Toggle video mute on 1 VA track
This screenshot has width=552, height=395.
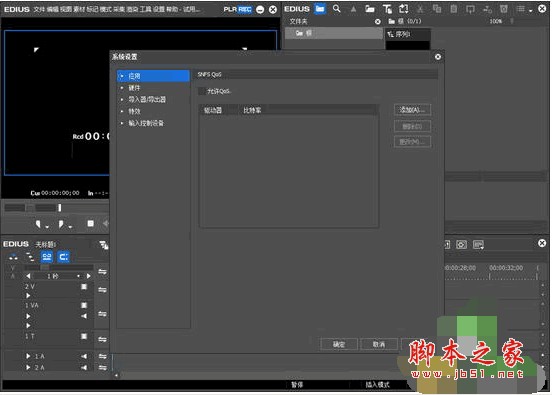[x=84, y=305]
